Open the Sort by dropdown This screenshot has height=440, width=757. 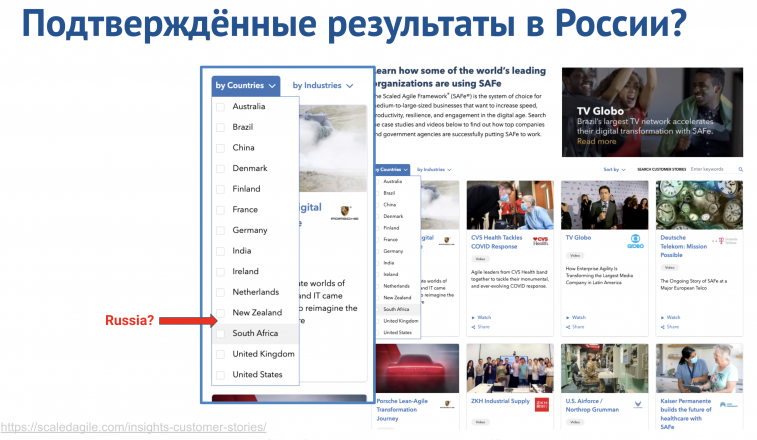[614, 170]
